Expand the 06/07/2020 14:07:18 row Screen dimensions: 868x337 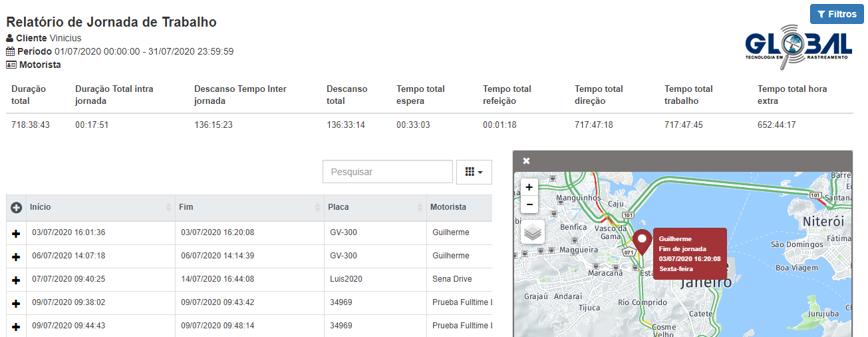(17, 256)
